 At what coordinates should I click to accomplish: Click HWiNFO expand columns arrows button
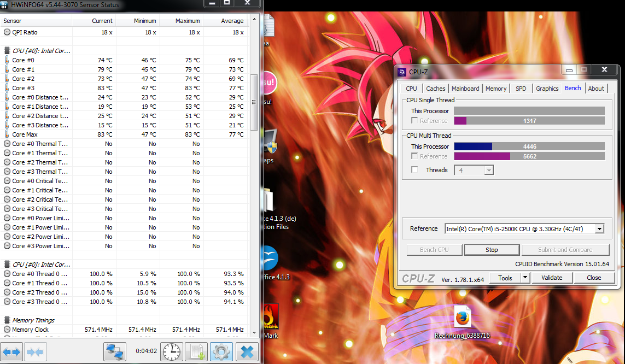11,351
